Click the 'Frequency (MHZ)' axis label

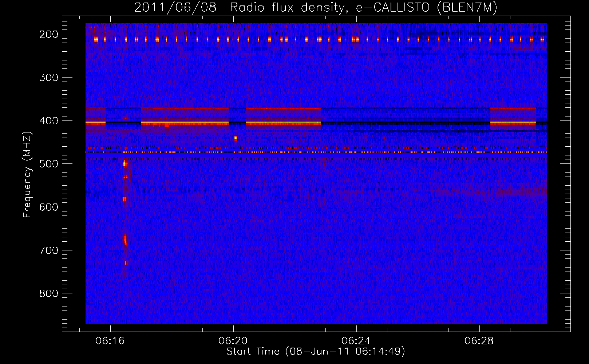[x=27, y=174]
